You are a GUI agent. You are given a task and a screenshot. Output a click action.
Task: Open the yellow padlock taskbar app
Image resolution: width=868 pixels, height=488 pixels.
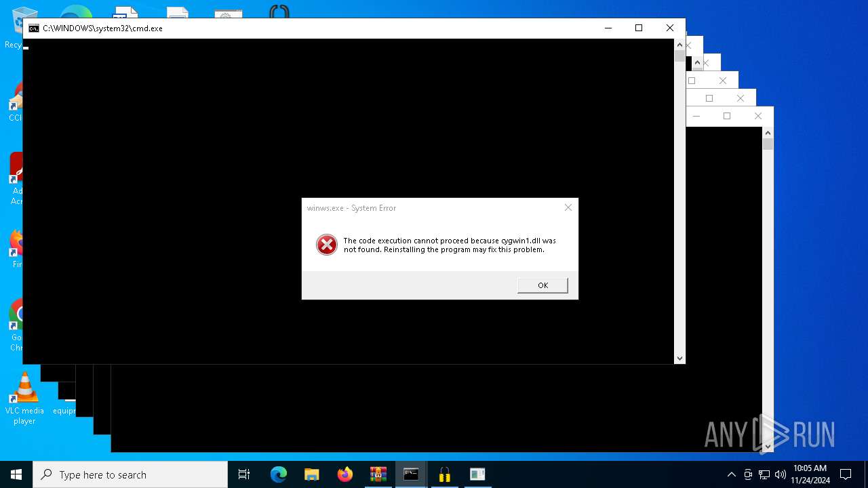coord(444,474)
